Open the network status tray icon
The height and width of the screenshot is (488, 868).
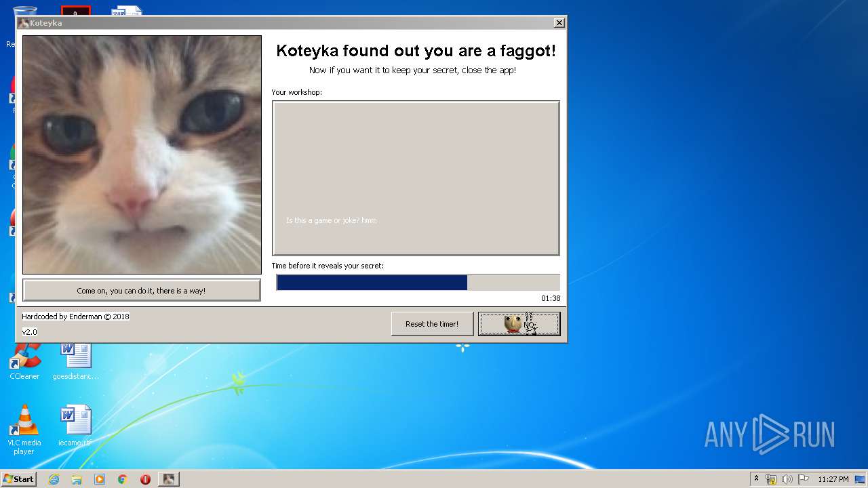tap(771, 479)
